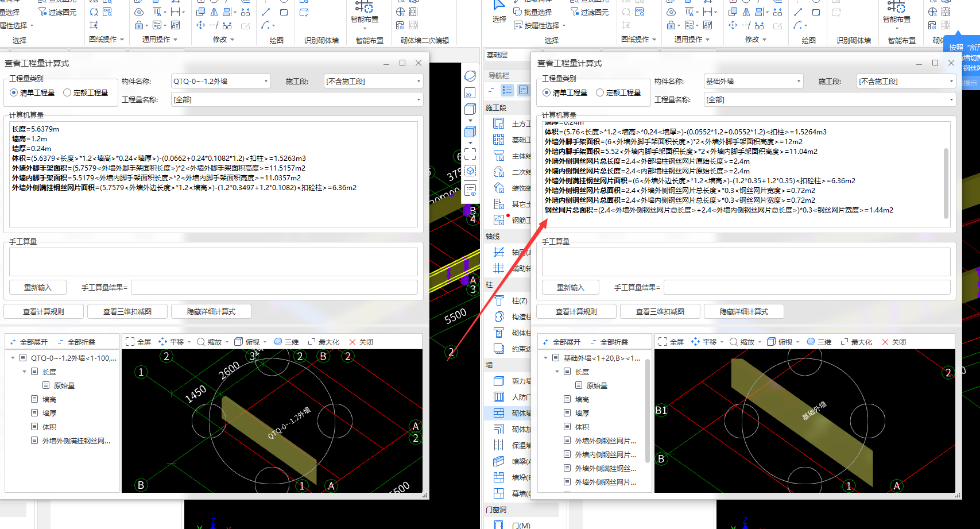Click 全部折叠 in the left dialog
The height and width of the screenshot is (529, 980).
tap(76, 342)
